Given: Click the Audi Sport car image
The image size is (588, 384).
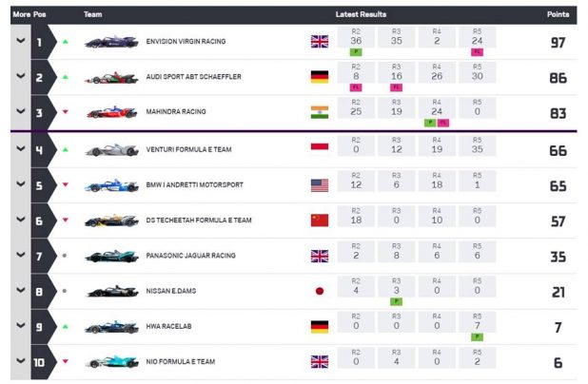Looking at the screenshot, I should pyautogui.click(x=110, y=77).
